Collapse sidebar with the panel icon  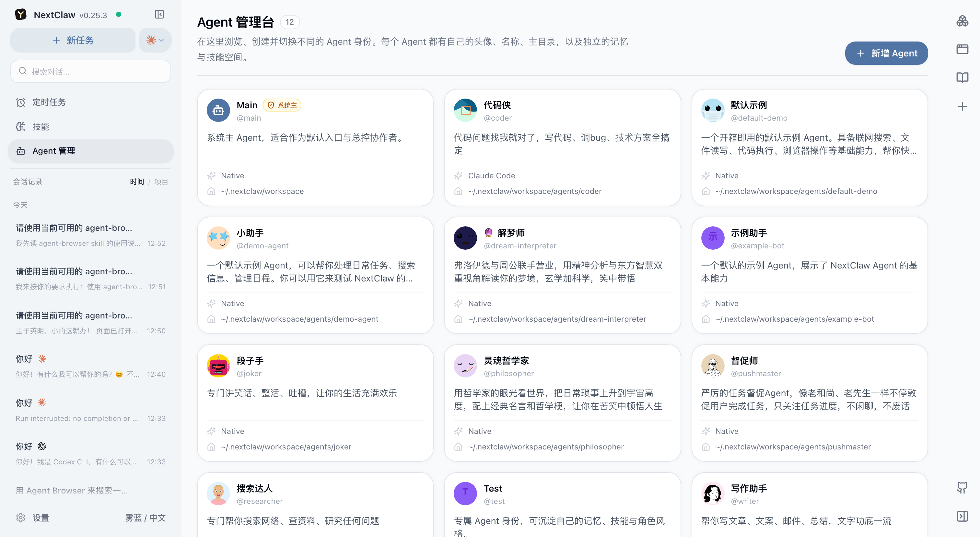(x=159, y=15)
